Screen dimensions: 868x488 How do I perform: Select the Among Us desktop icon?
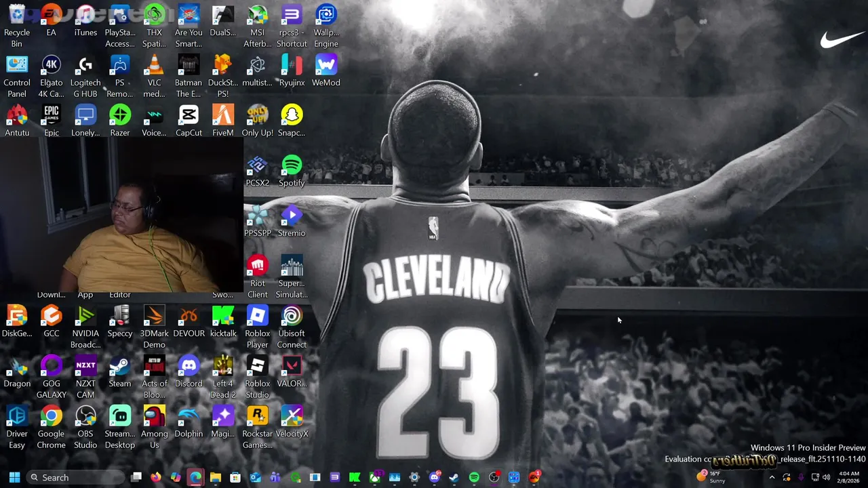click(155, 427)
